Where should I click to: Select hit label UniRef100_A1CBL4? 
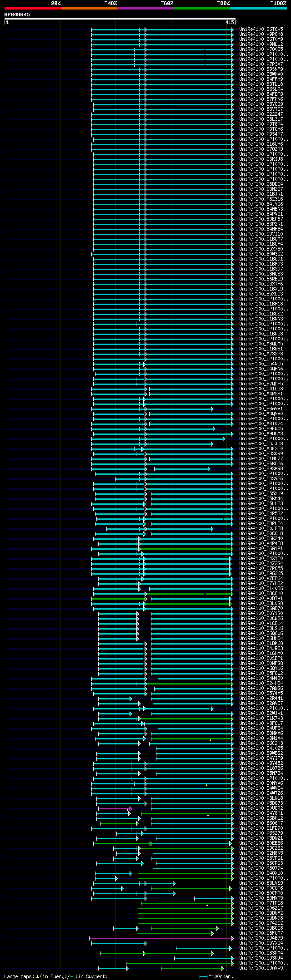[x=261, y=623]
